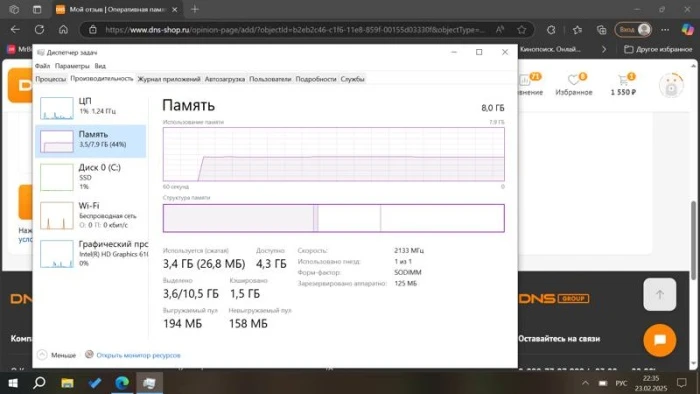This screenshot has height=394, width=700.
Task: Open Task Manager taskbar icon
Action: [149, 383]
